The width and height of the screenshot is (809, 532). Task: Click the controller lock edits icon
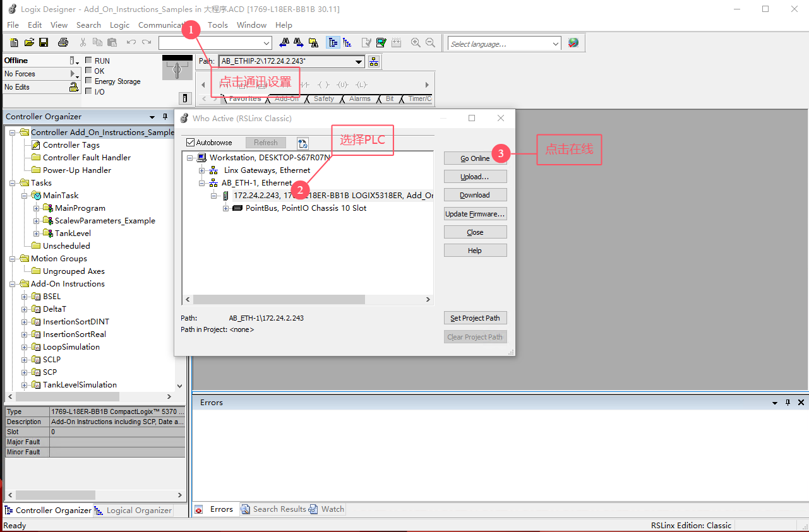(75, 87)
